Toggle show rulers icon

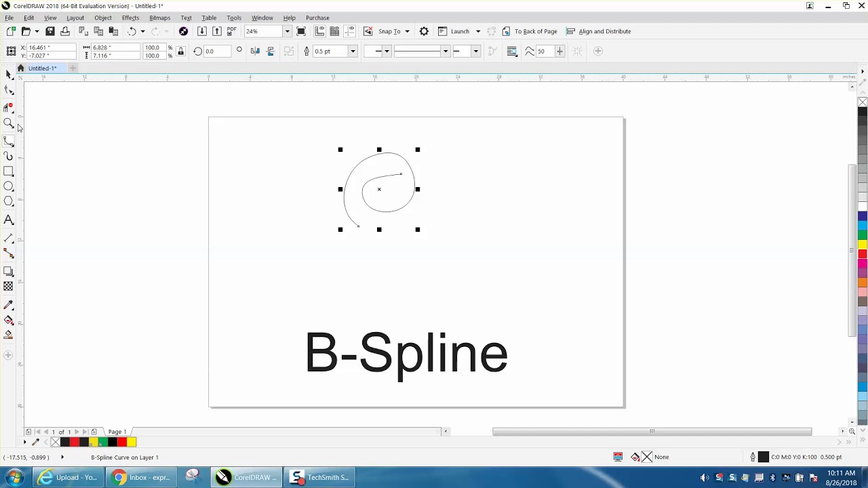click(318, 31)
